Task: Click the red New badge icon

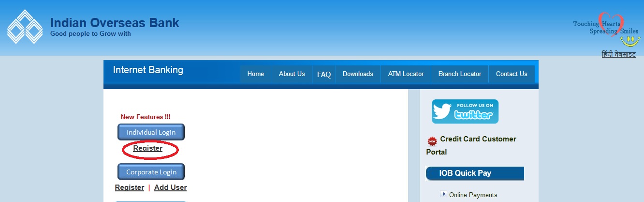Action: coord(432,141)
